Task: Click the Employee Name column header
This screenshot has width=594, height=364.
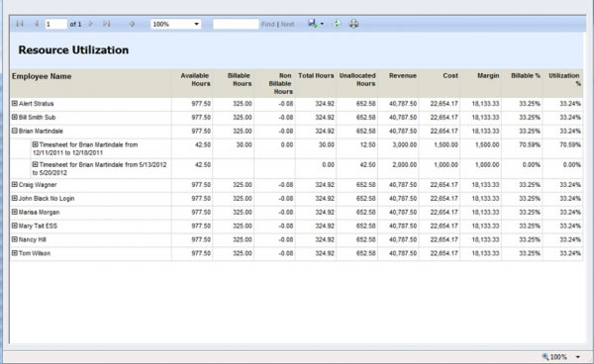Action: pyautogui.click(x=42, y=76)
